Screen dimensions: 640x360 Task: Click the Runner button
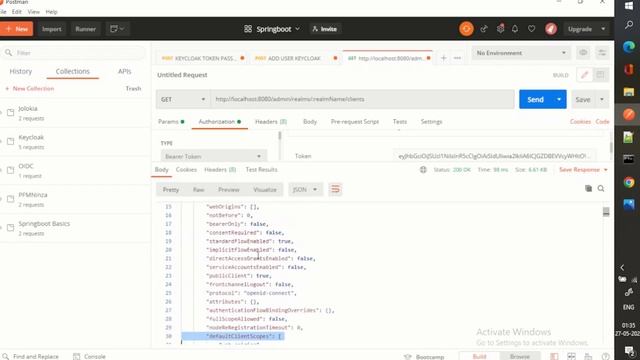pyautogui.click(x=85, y=29)
